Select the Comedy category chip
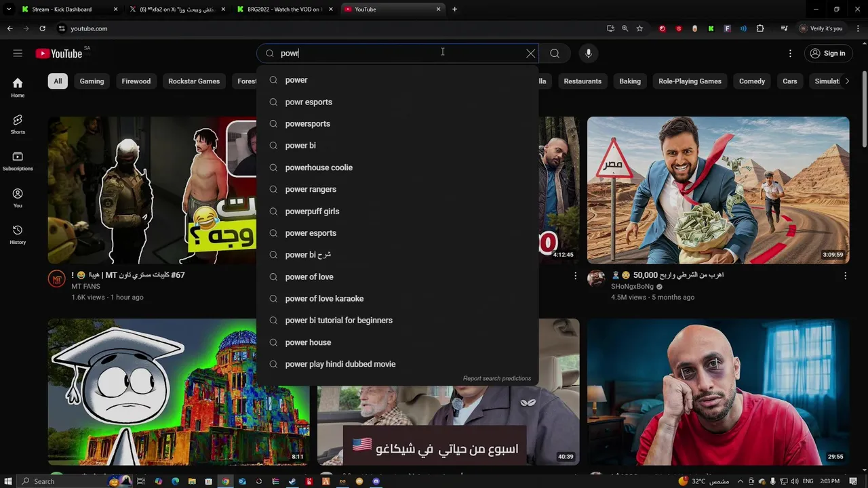Viewport: 868px width, 488px height. [x=752, y=81]
